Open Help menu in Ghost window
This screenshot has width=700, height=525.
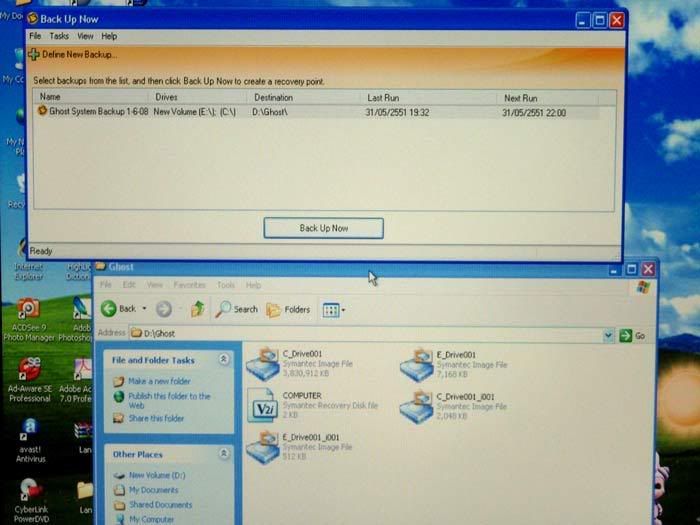pos(253,285)
